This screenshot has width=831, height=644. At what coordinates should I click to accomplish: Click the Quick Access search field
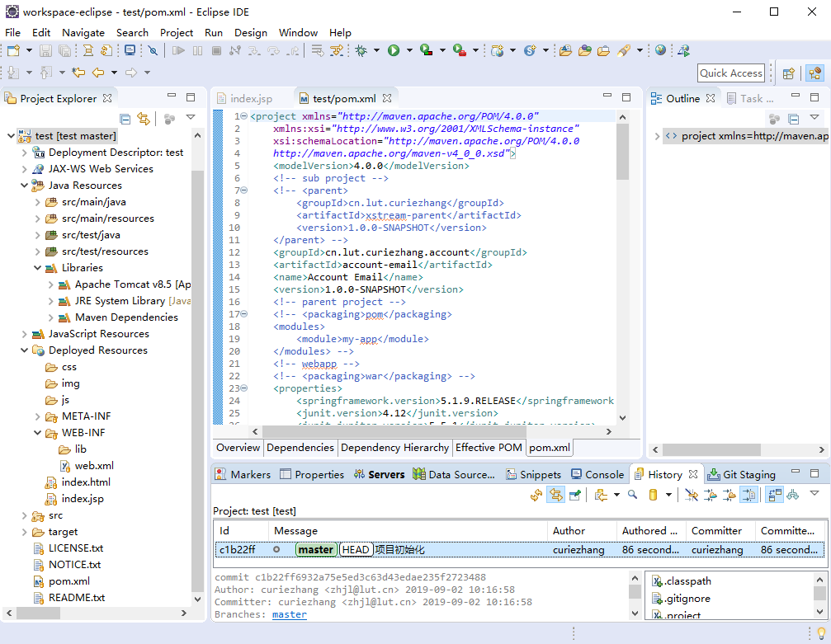[x=731, y=73]
